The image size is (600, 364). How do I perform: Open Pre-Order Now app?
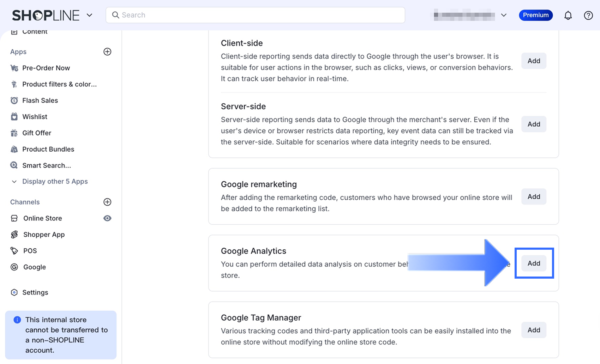click(46, 68)
